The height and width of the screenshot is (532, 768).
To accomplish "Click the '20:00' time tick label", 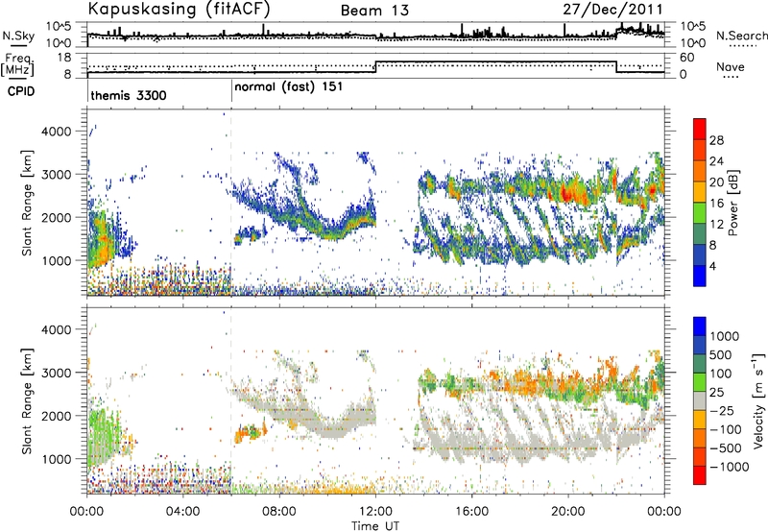I will [x=568, y=512].
